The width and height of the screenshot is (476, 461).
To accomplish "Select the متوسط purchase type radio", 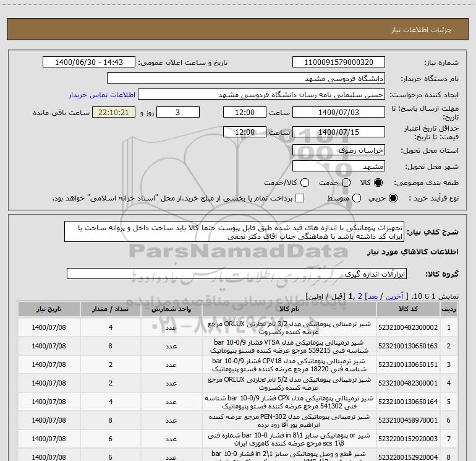I will (x=357, y=198).
